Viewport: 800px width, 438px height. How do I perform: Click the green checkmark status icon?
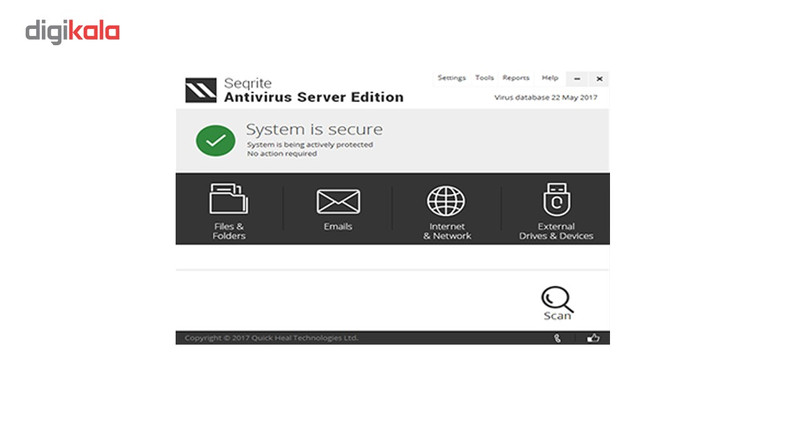[215, 140]
